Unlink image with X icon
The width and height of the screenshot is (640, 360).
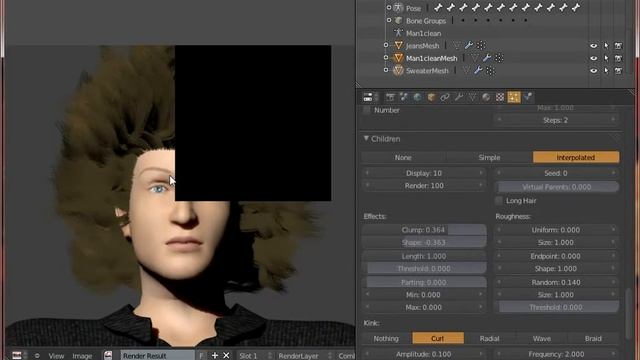(226, 356)
